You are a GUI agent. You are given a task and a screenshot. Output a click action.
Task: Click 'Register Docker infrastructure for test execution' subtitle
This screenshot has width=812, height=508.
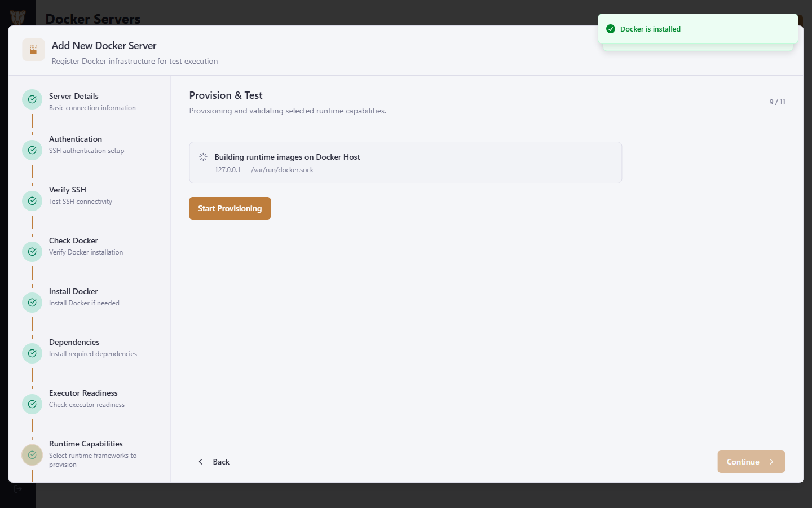(135, 61)
